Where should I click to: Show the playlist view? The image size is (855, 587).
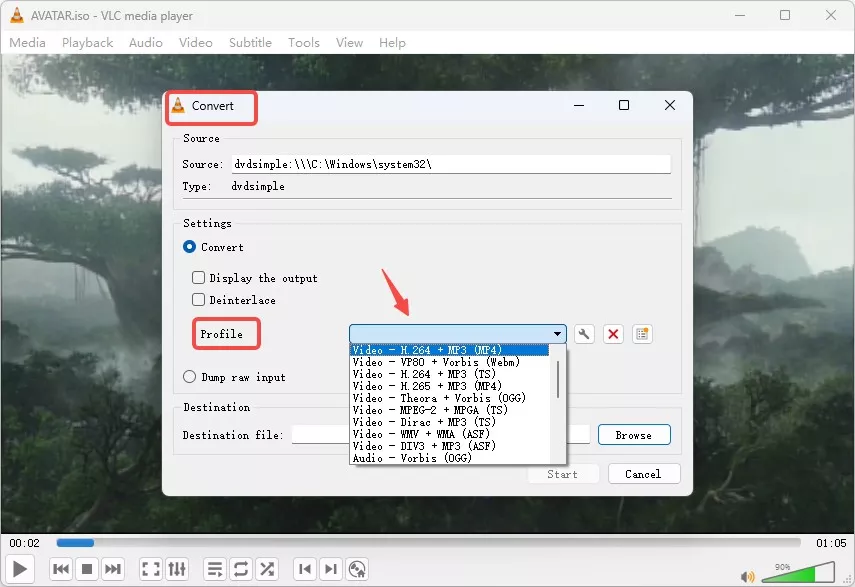(214, 569)
